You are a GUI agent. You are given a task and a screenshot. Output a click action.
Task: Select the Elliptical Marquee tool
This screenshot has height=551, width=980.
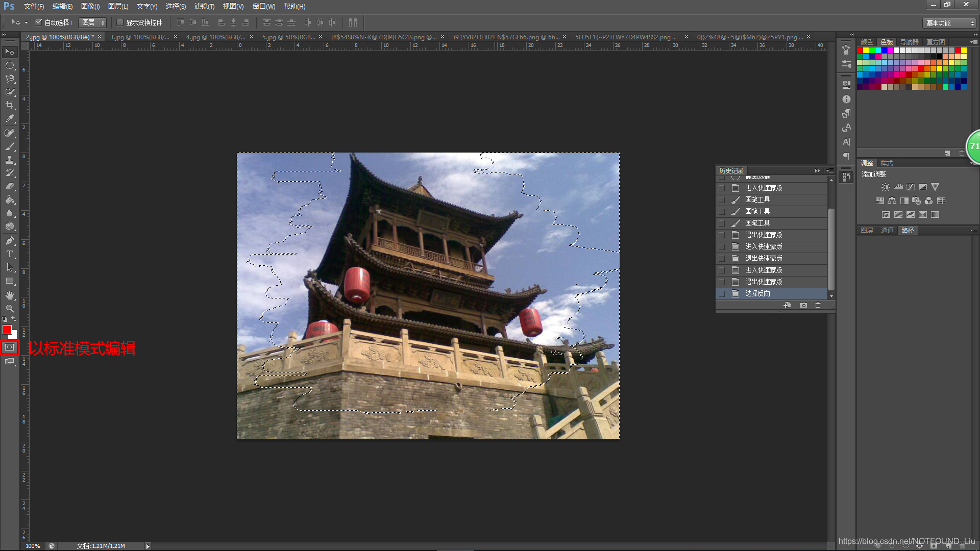(x=10, y=65)
